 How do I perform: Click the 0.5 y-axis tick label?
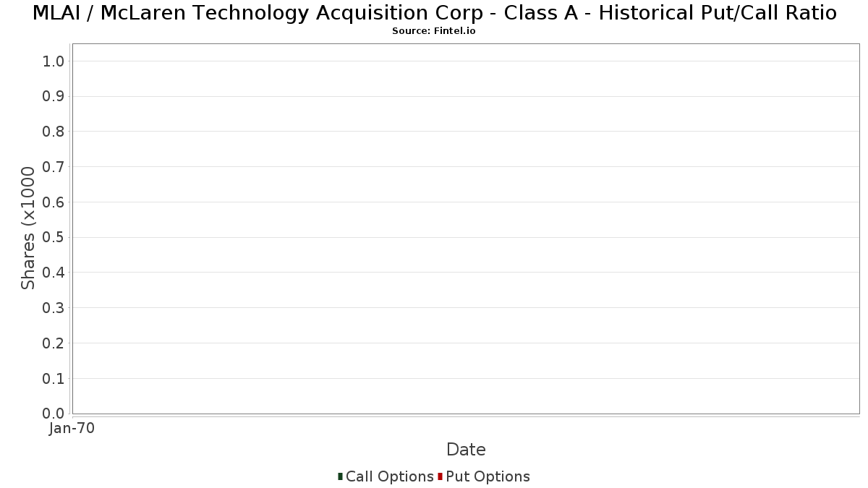(x=54, y=237)
